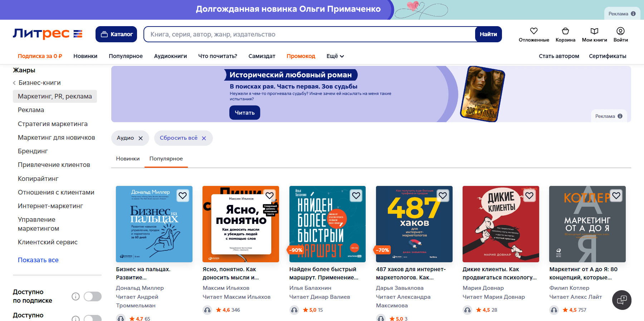644x321 pixels.
Task: Click headphones icon under 'Ясно, понятно'
Action: [x=208, y=310]
